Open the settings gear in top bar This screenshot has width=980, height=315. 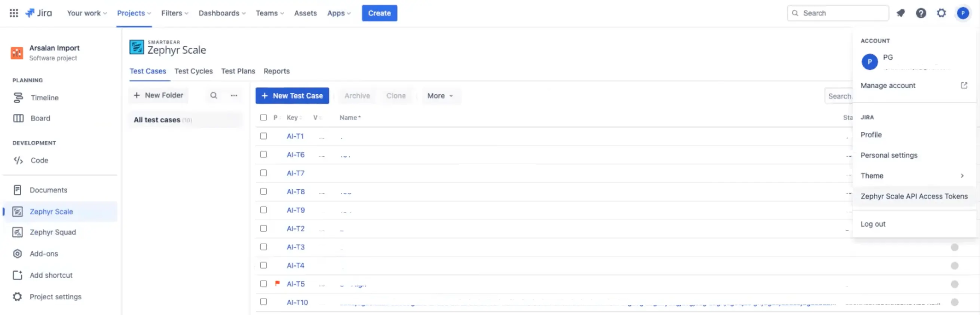(x=941, y=13)
